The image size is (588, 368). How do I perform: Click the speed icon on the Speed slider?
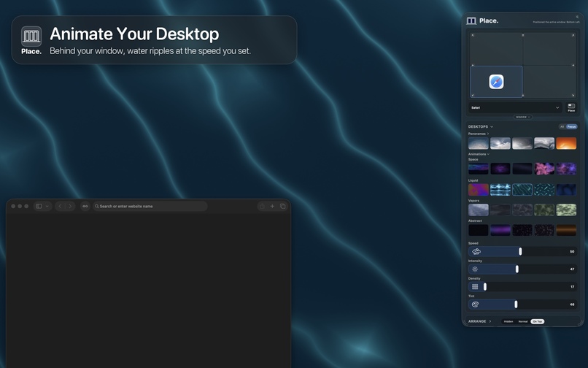476,252
